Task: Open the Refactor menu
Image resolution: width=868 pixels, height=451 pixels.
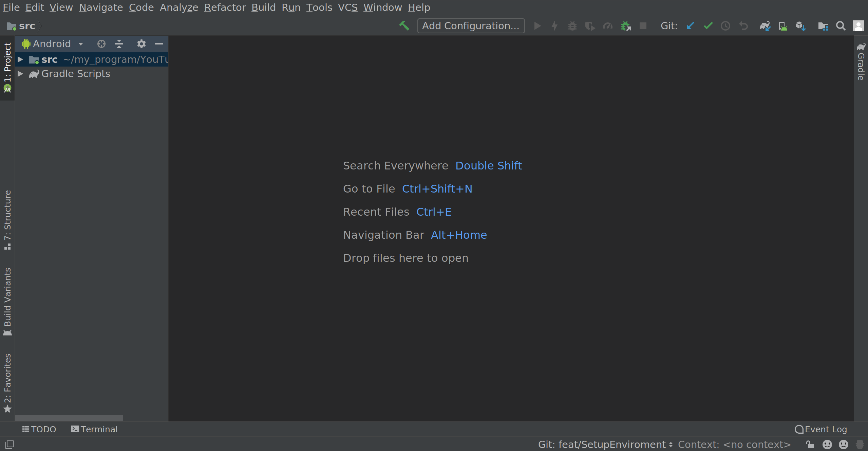Action: (225, 7)
